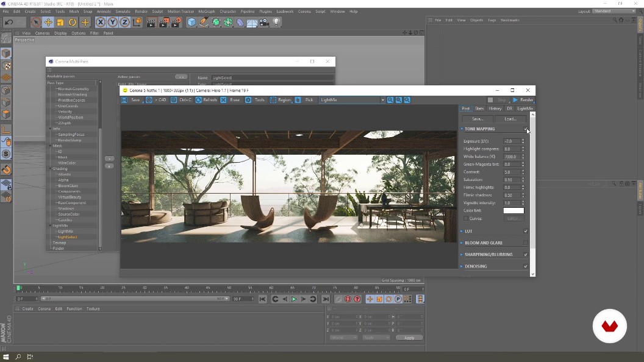Lock the X axis using the X toolbar icon

pos(100,23)
